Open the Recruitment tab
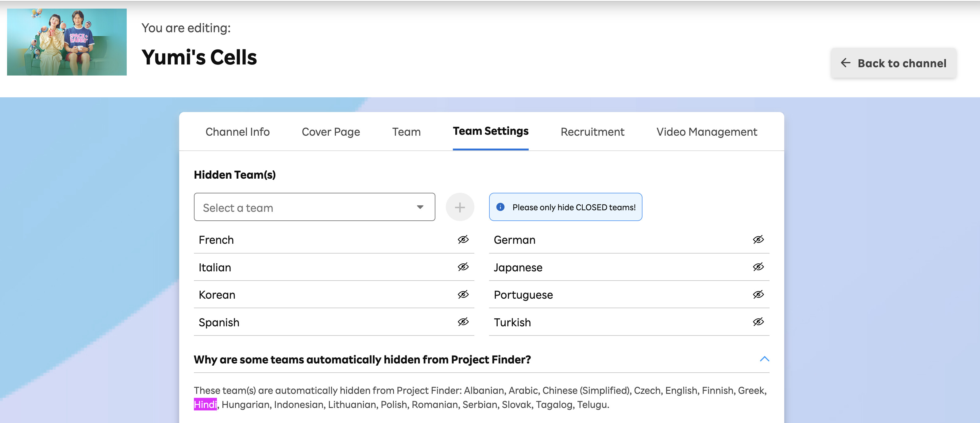This screenshot has height=423, width=980. (592, 132)
